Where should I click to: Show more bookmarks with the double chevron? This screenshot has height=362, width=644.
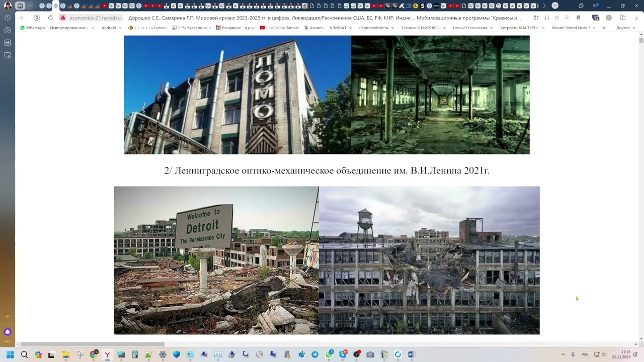pyautogui.click(x=604, y=28)
